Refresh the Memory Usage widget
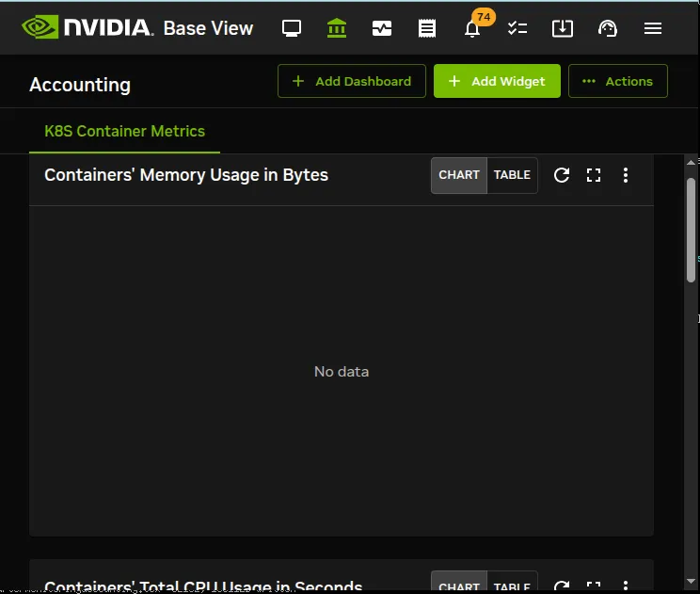Viewport: 700px width, 594px height. tap(562, 175)
